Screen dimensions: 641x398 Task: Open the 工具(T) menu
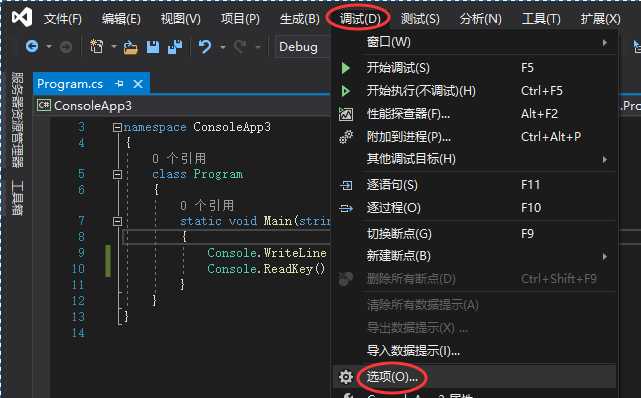click(x=541, y=18)
